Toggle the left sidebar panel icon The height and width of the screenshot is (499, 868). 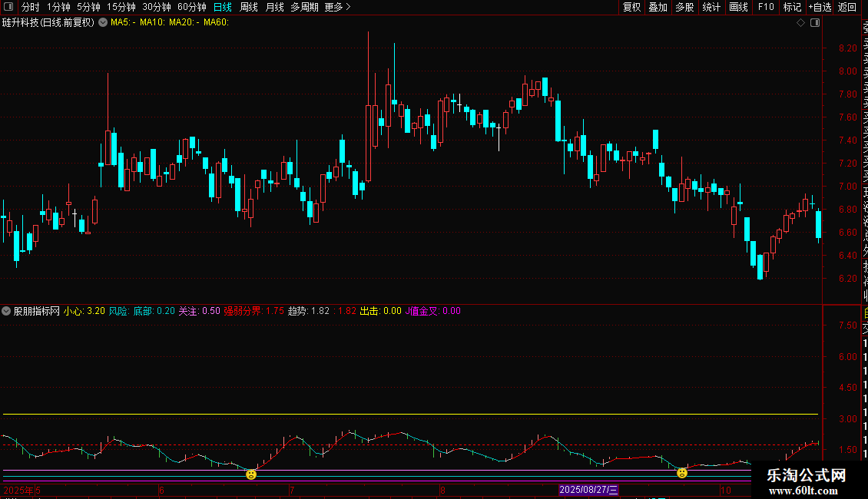pyautogui.click(x=8, y=7)
